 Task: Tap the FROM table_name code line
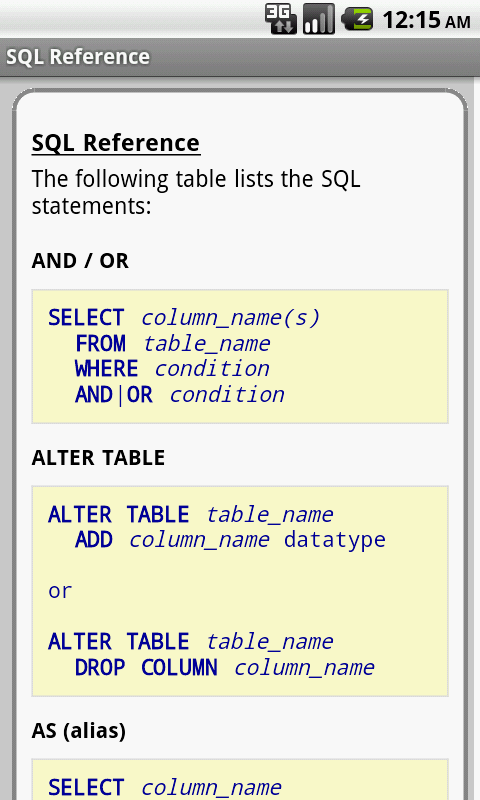click(x=172, y=343)
